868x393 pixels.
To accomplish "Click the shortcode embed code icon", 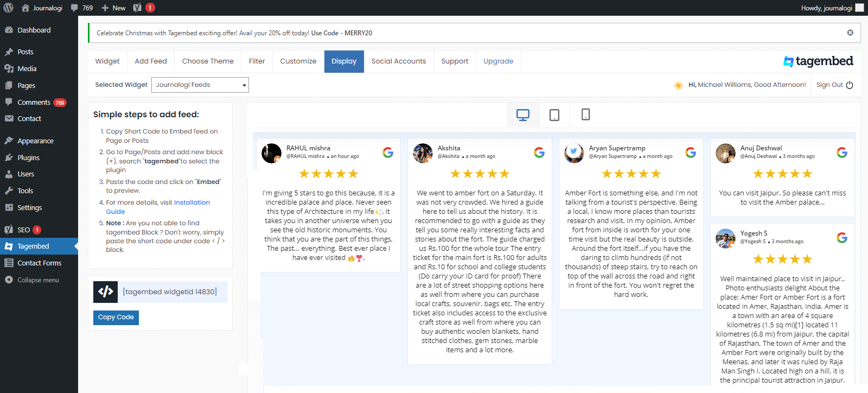I will click(x=105, y=292).
